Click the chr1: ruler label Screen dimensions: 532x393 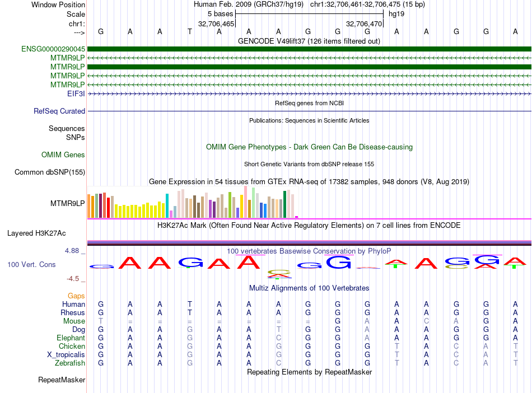tap(77, 24)
